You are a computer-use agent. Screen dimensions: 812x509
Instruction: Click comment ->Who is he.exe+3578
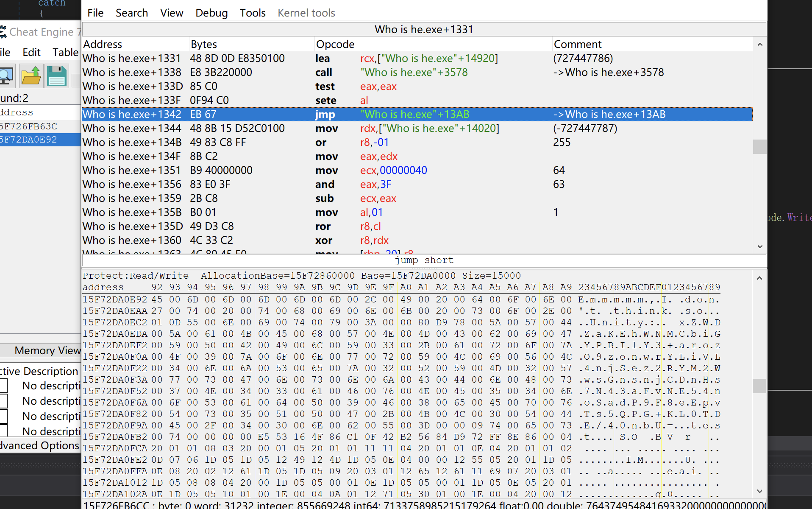coord(609,72)
